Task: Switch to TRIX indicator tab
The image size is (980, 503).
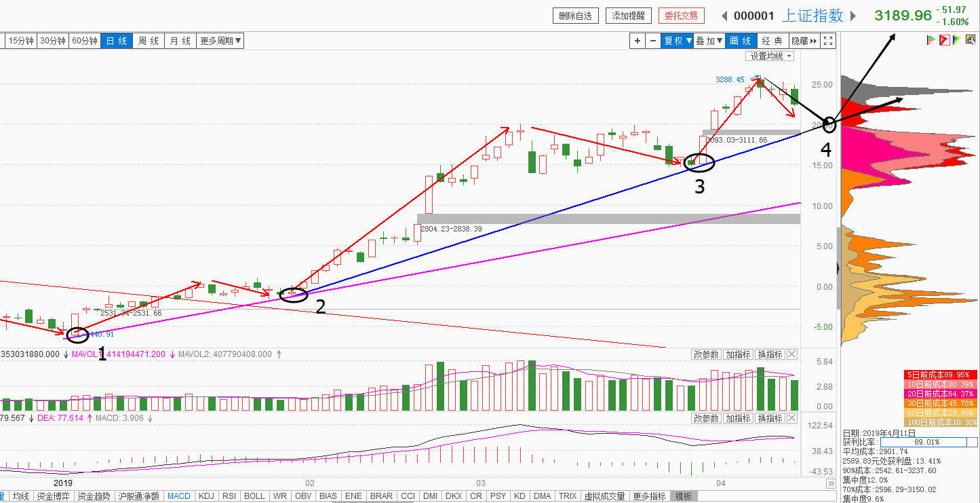Action: click(567, 496)
